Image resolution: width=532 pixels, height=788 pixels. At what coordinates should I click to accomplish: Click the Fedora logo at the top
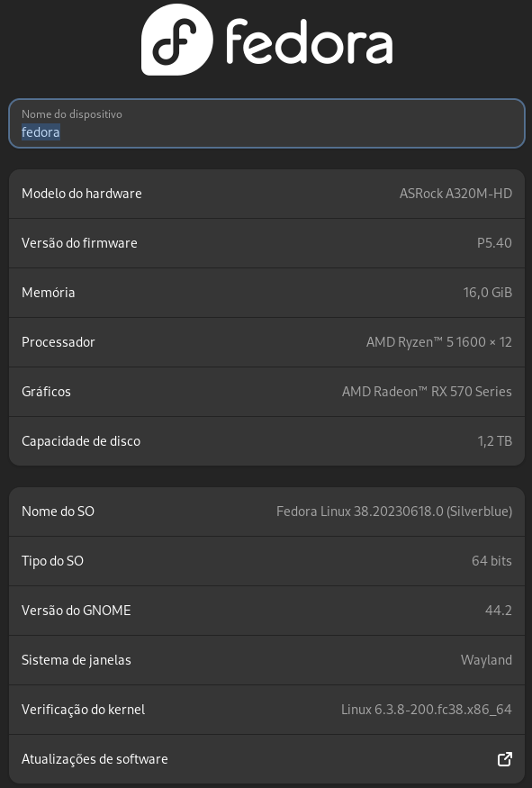pyautogui.click(x=266, y=40)
